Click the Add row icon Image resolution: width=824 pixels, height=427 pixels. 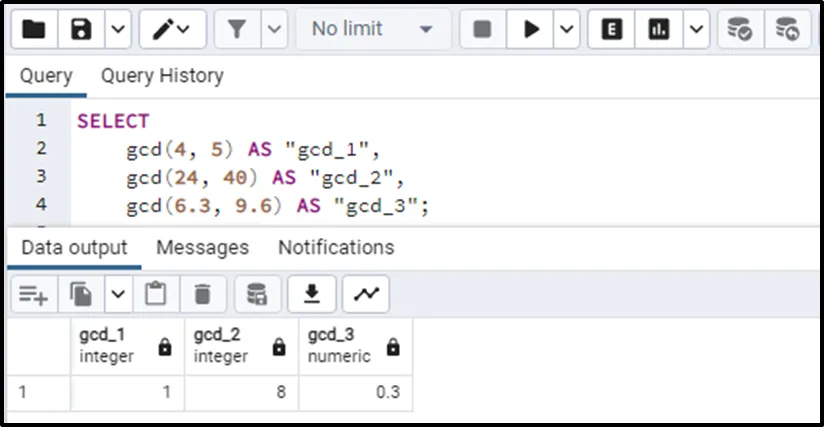click(33, 294)
